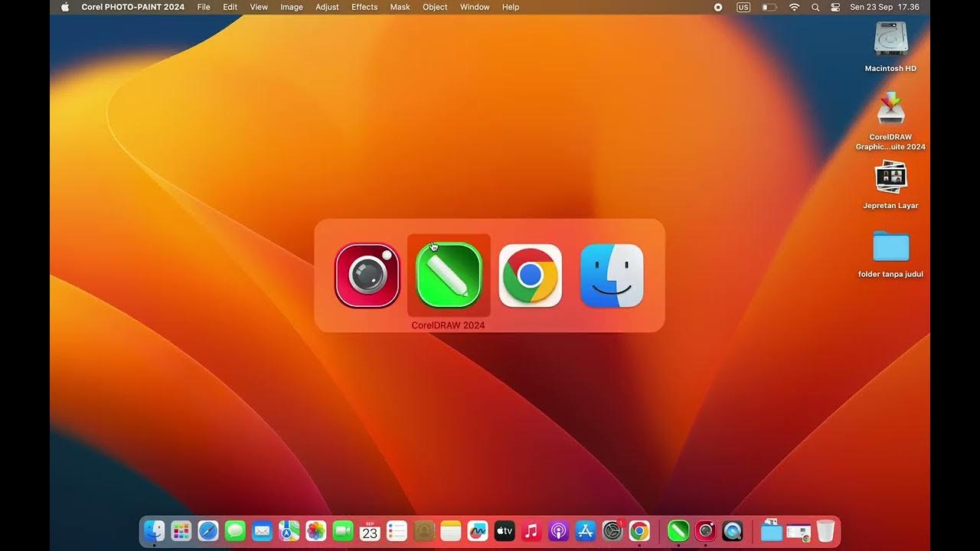Screen dimensions: 980x551
Task: Open the Wi-Fi menu
Action: coord(795,7)
